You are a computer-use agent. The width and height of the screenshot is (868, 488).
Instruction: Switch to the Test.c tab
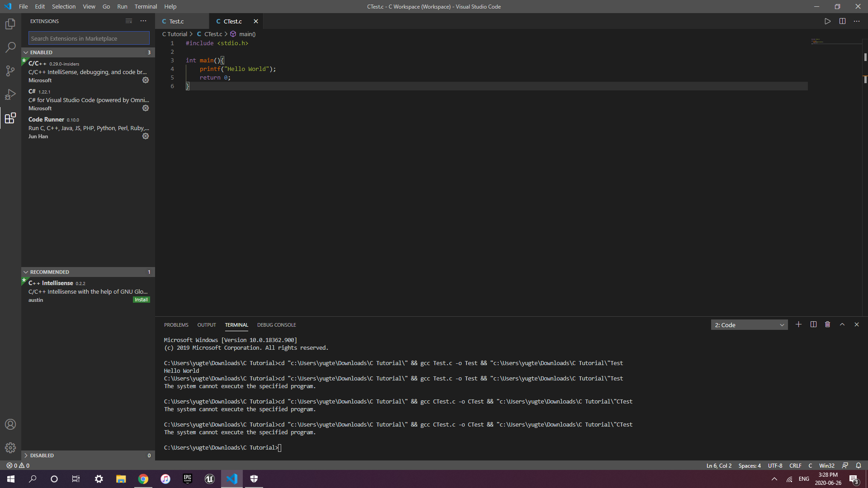[177, 21]
